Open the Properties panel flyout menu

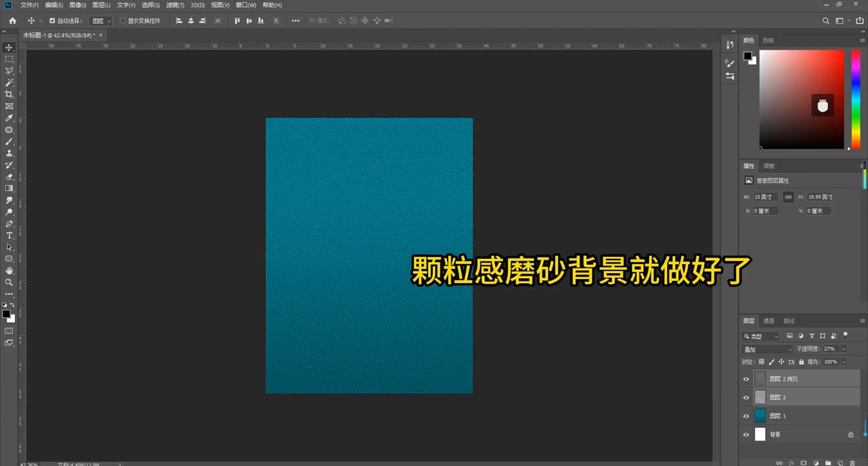862,166
